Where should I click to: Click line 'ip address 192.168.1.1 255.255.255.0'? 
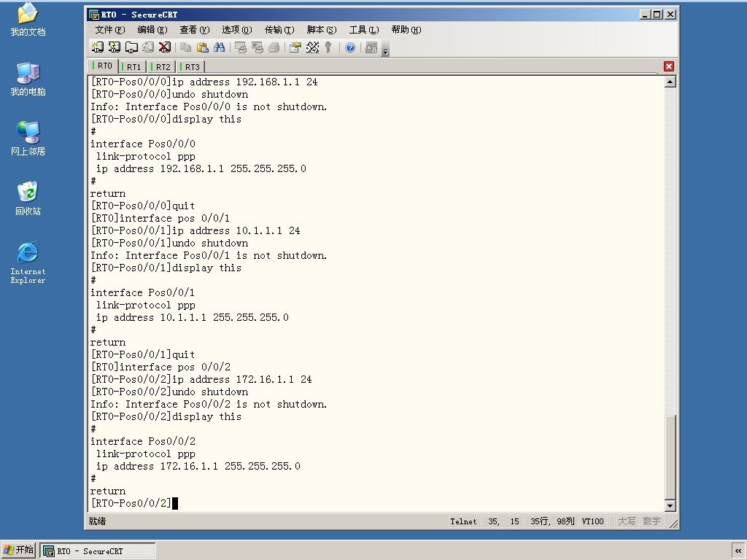coord(201,168)
